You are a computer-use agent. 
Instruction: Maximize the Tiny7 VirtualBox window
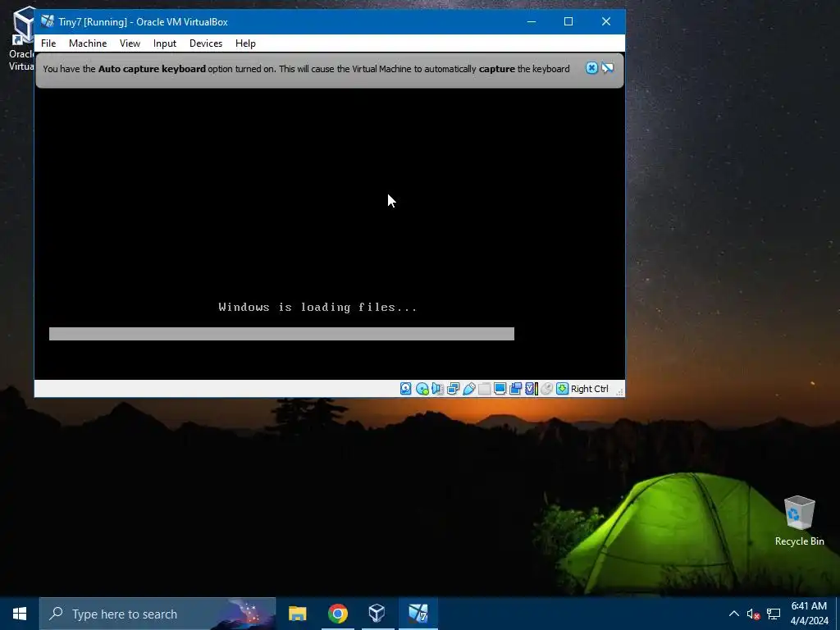tap(568, 21)
